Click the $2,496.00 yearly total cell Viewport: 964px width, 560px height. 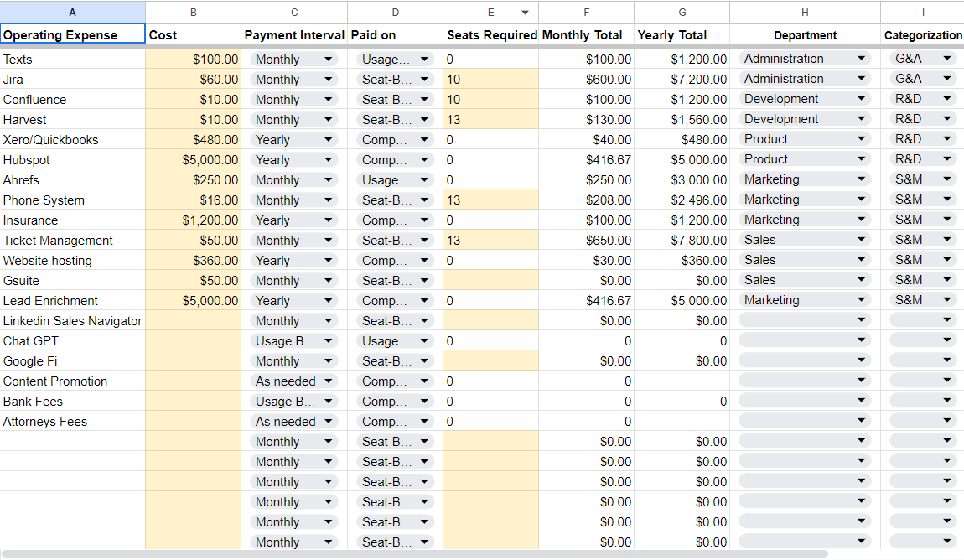(x=682, y=200)
